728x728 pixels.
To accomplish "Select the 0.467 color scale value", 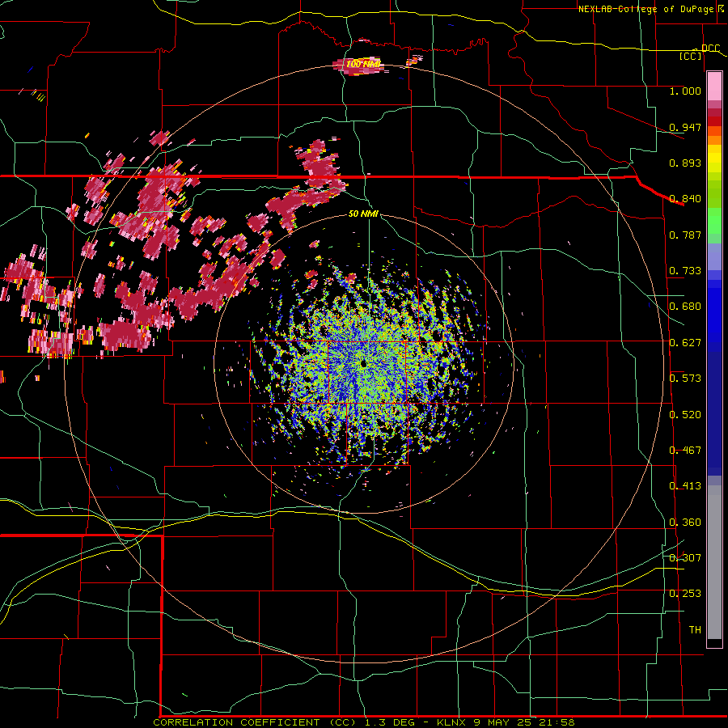I will [685, 451].
